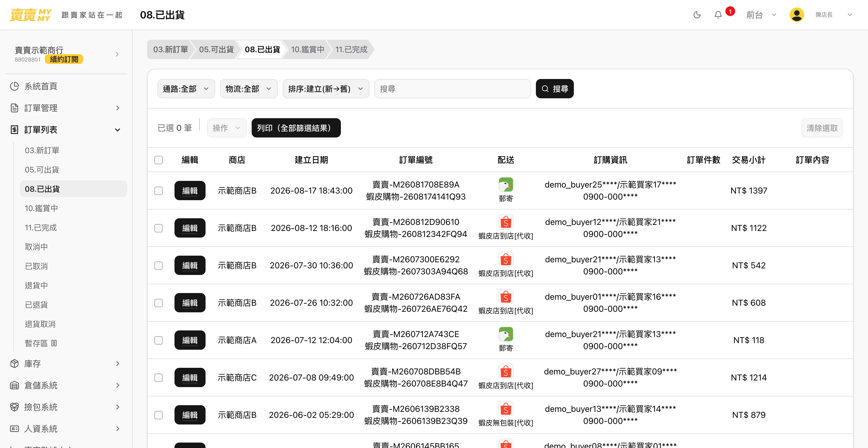The image size is (868, 448).
Task: Expand 倉儲系統 chevron
Action: pyautogui.click(x=118, y=385)
